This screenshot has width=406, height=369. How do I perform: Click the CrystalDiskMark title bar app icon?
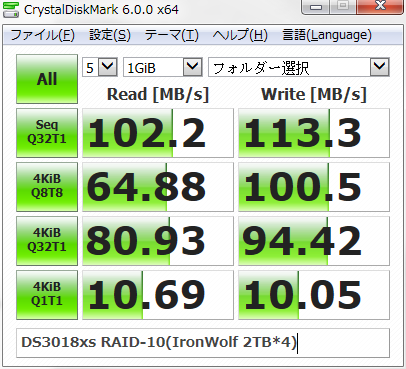pyautogui.click(x=11, y=9)
